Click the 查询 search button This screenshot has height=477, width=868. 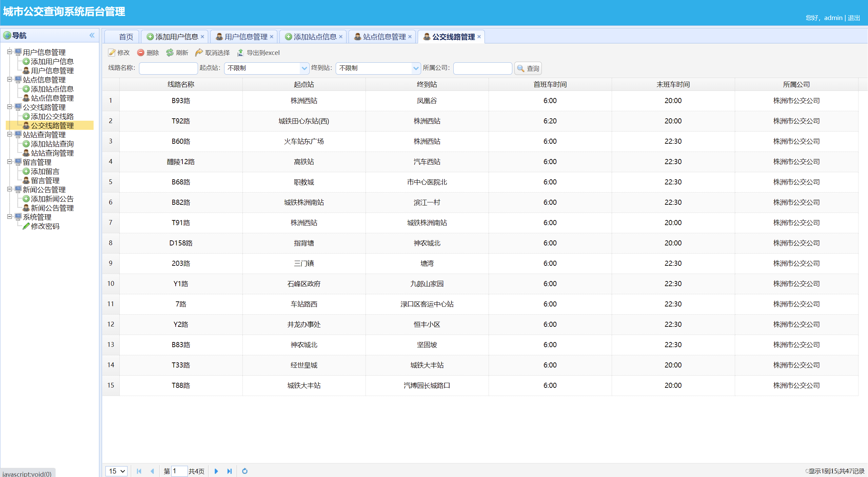tap(528, 68)
